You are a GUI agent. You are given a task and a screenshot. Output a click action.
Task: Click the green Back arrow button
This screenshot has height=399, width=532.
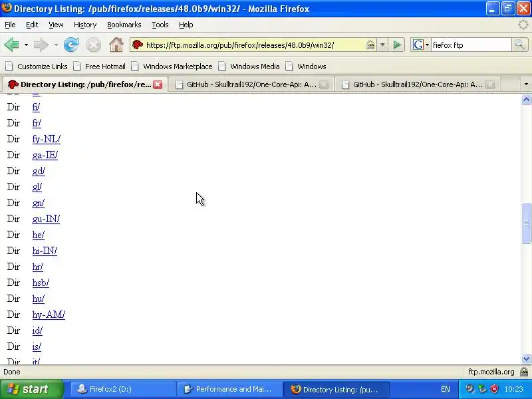point(11,45)
